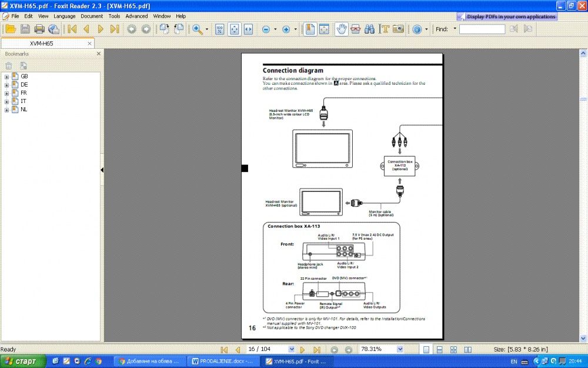The height and width of the screenshot is (368, 588).
Task: Expand the NL bookmark
Action: (x=6, y=110)
